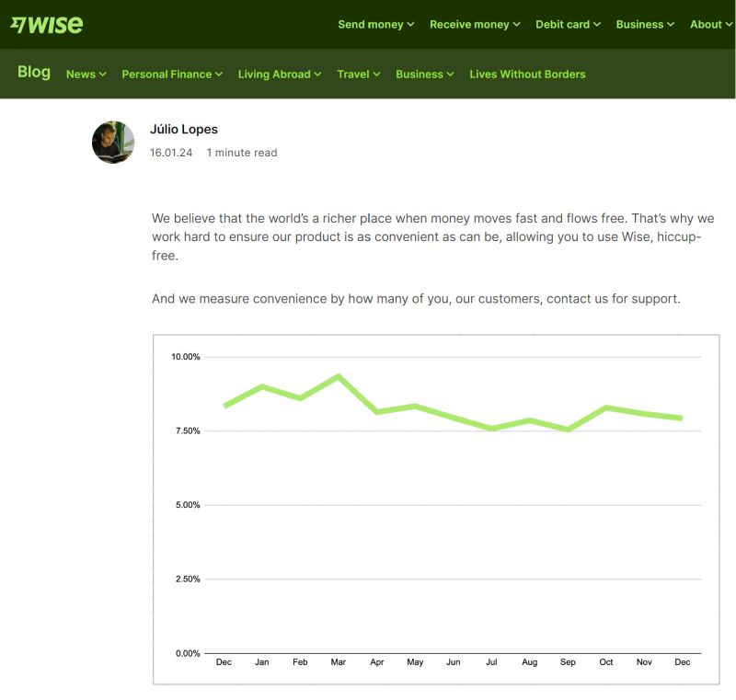Click the Oct label on chart axis
Viewport: 736px width, 700px height.
[x=606, y=662]
